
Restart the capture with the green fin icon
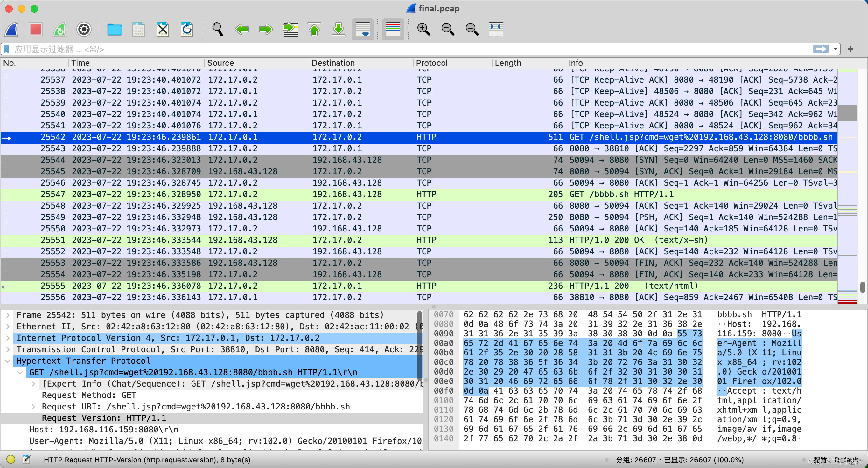click(60, 29)
